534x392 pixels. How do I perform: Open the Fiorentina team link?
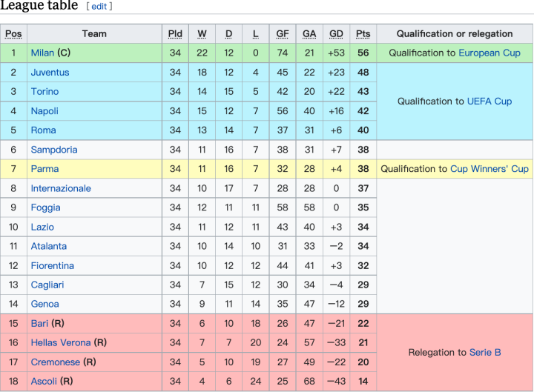coord(52,265)
